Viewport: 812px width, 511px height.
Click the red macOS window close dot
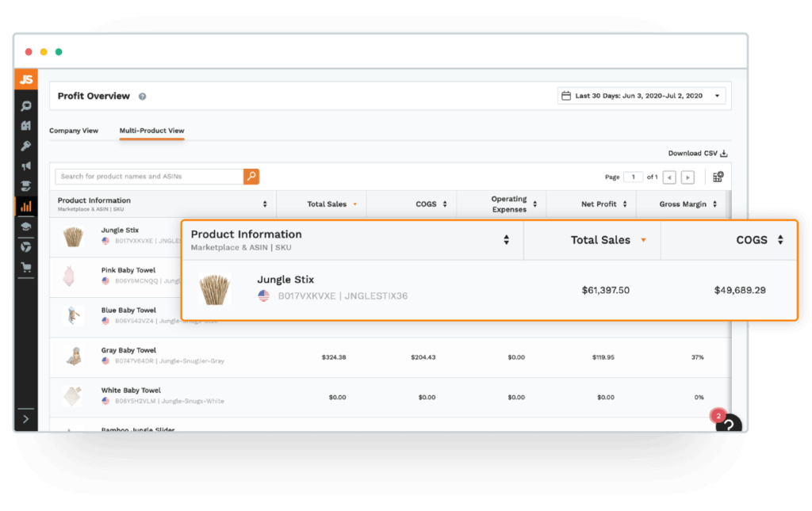(x=29, y=51)
